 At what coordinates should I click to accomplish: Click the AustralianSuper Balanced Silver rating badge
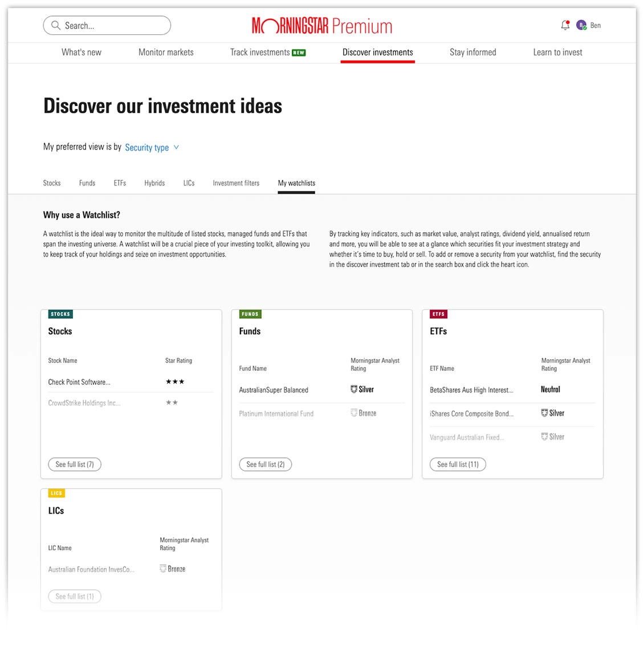[x=362, y=390]
